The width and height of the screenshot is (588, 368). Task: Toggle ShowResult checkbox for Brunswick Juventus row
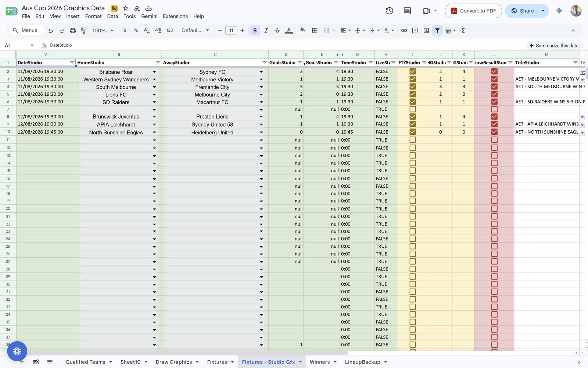[x=494, y=117]
